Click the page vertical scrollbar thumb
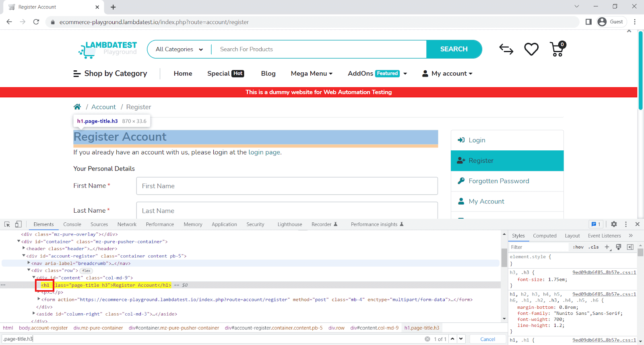 (x=640, y=70)
